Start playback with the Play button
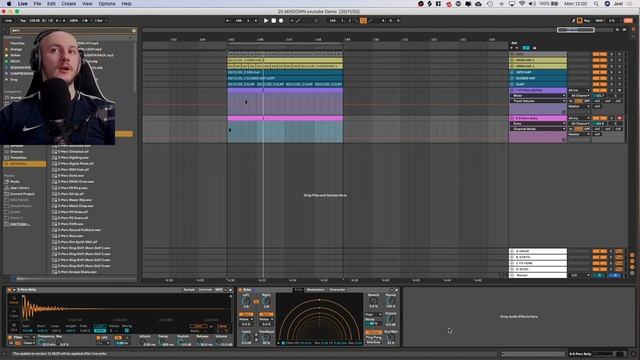Screen dimensions: 640x360 (x=266, y=20)
